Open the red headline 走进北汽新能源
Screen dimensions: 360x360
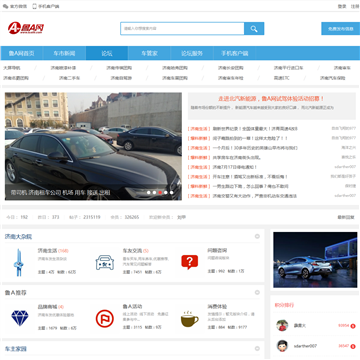271,99
